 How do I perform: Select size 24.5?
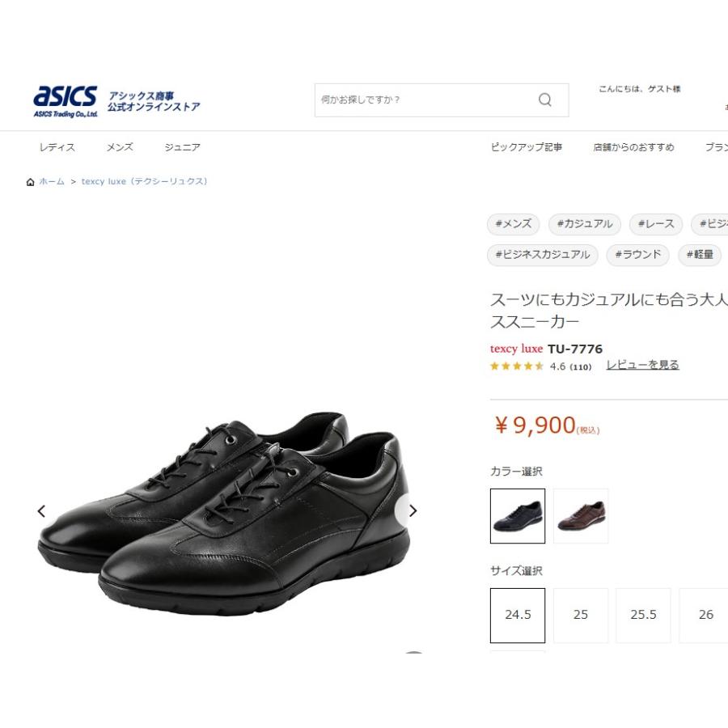[x=518, y=616]
